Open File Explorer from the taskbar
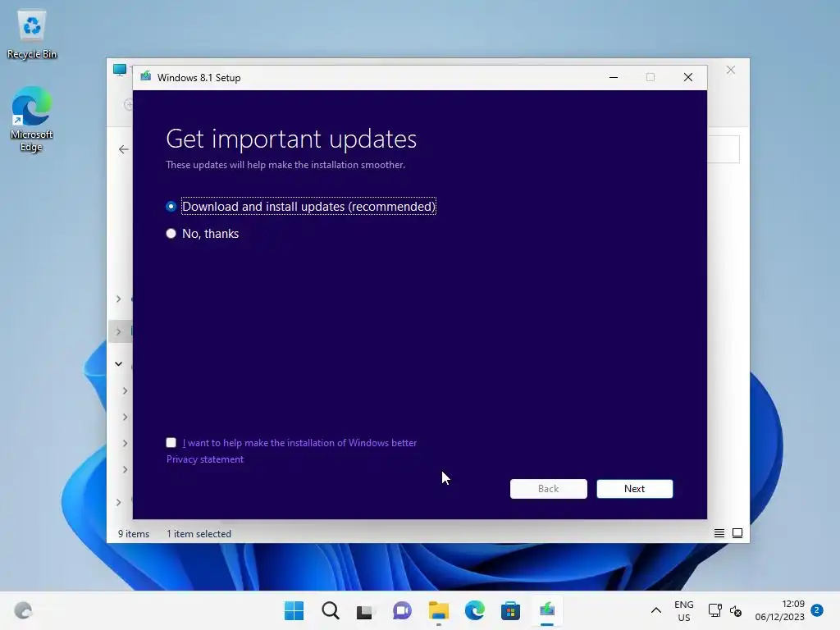Screen dimensions: 840x630 [x=438, y=610]
